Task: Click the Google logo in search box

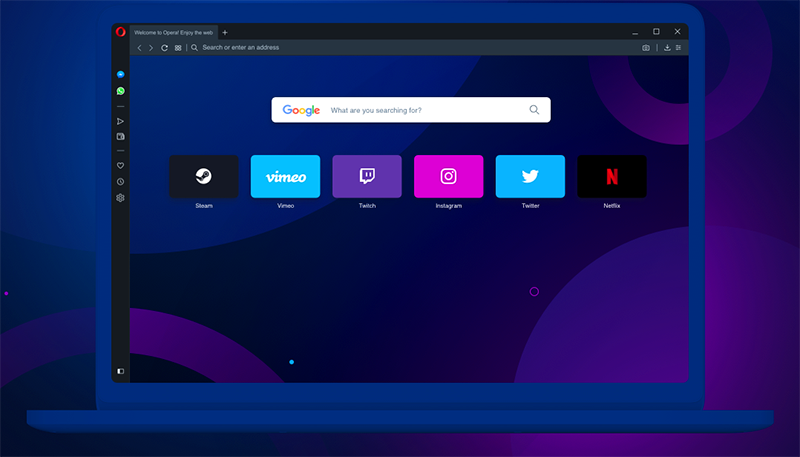Action: (x=301, y=110)
